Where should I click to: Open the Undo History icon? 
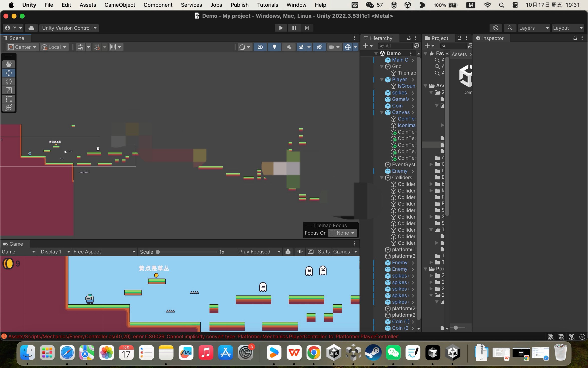496,28
